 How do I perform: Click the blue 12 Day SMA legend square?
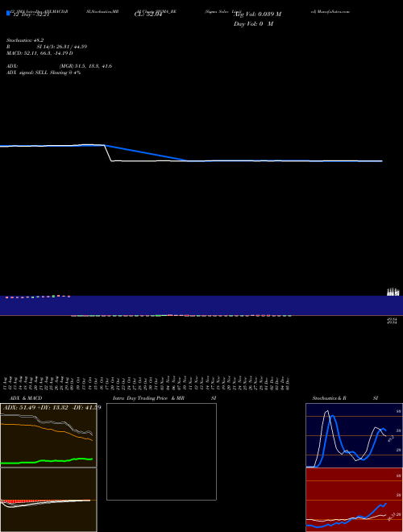coord(9,14)
